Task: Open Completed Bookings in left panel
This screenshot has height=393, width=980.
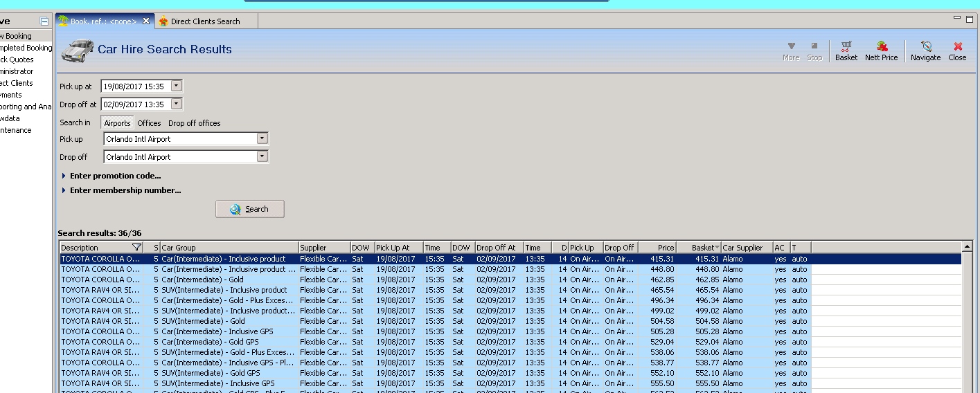Action: [26, 48]
